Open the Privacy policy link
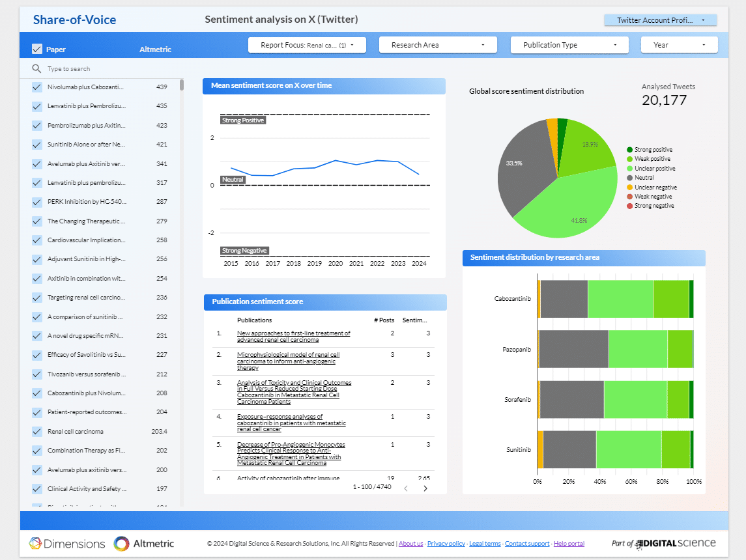This screenshot has width=746, height=560. coord(446,544)
